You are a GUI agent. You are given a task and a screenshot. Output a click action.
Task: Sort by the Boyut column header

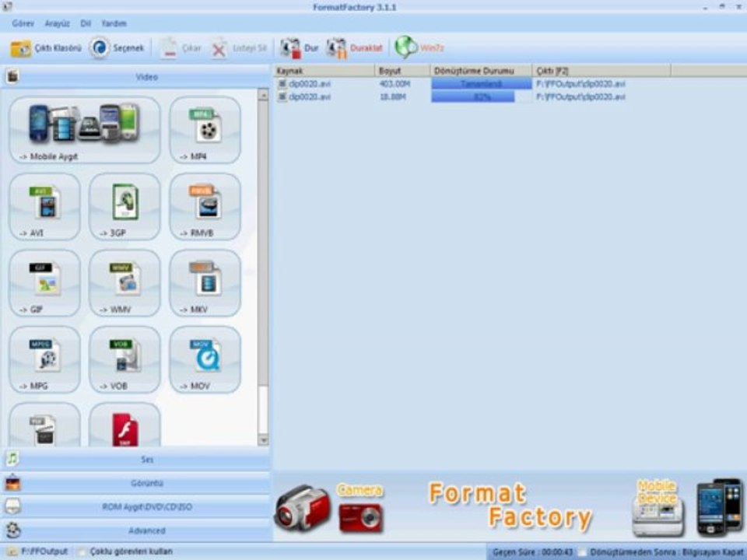pos(402,71)
